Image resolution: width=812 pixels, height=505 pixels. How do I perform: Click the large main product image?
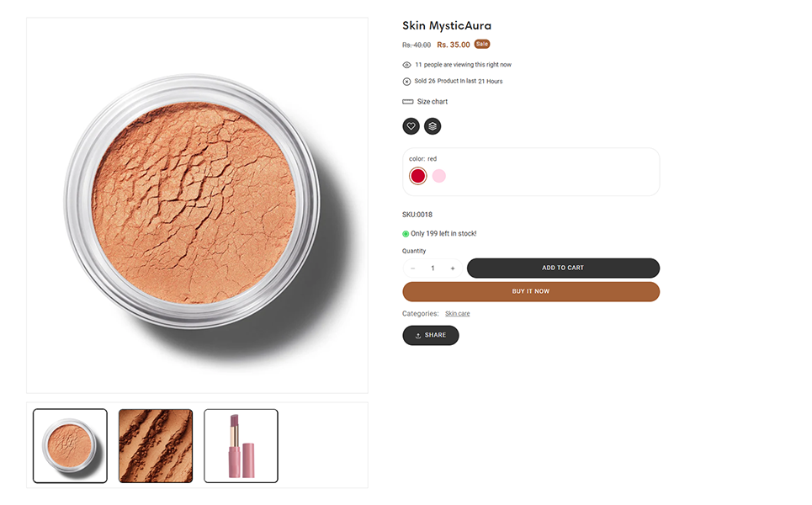(x=197, y=205)
